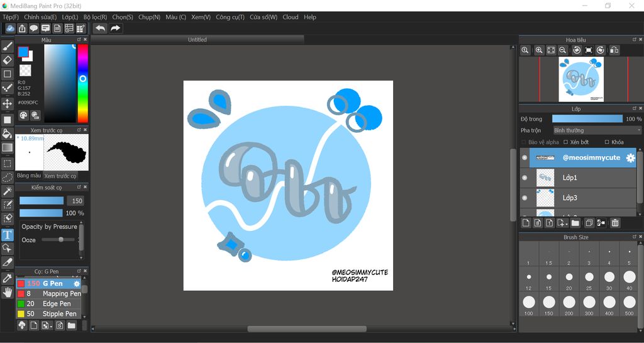The width and height of the screenshot is (644, 343).
Task: Hide the Lớp1 layer
Action: point(525,178)
